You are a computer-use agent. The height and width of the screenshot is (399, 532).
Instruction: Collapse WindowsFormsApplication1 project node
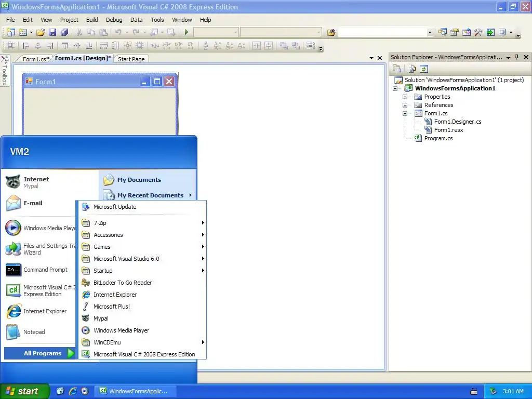coord(395,88)
